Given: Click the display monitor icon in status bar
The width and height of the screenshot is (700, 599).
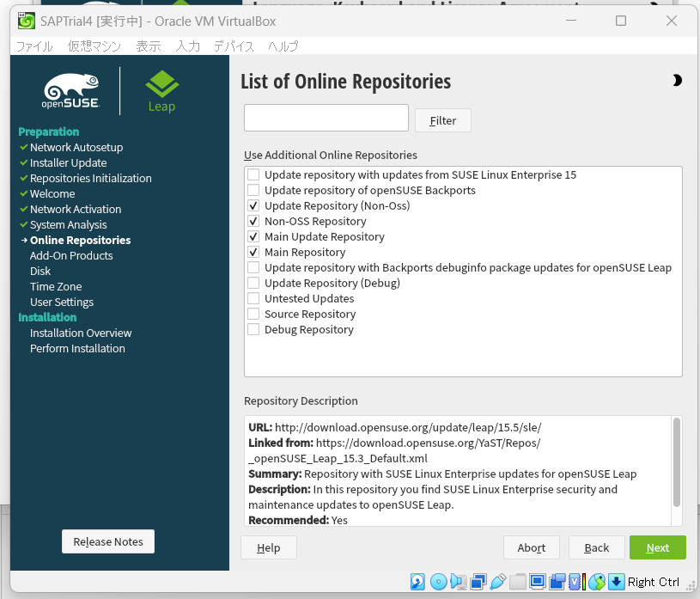Looking at the screenshot, I should pos(538,582).
